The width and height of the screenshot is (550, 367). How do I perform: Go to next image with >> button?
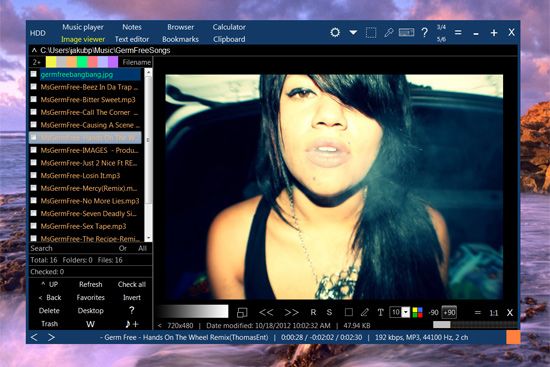pyautogui.click(x=291, y=312)
